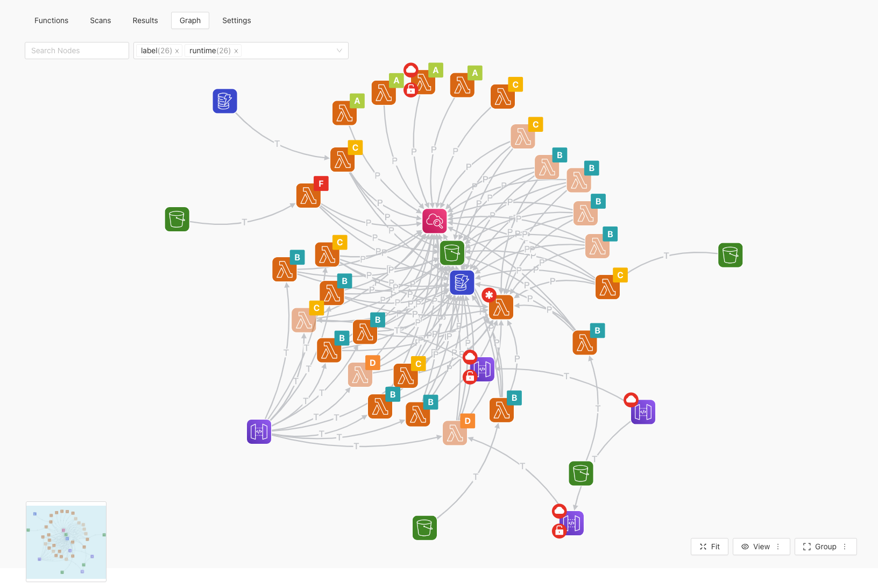Viewport: 878px width, 588px height.
Task: Click the Group button
Action: click(820, 547)
